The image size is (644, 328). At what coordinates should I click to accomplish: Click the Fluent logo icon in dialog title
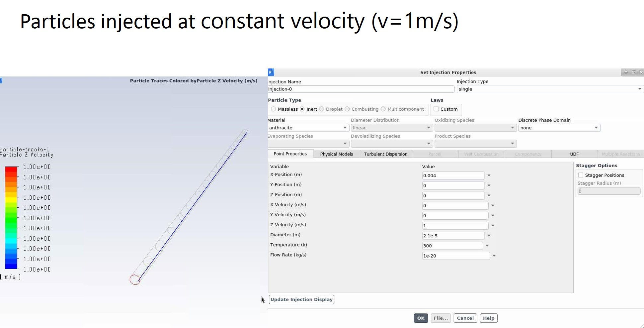click(x=271, y=72)
